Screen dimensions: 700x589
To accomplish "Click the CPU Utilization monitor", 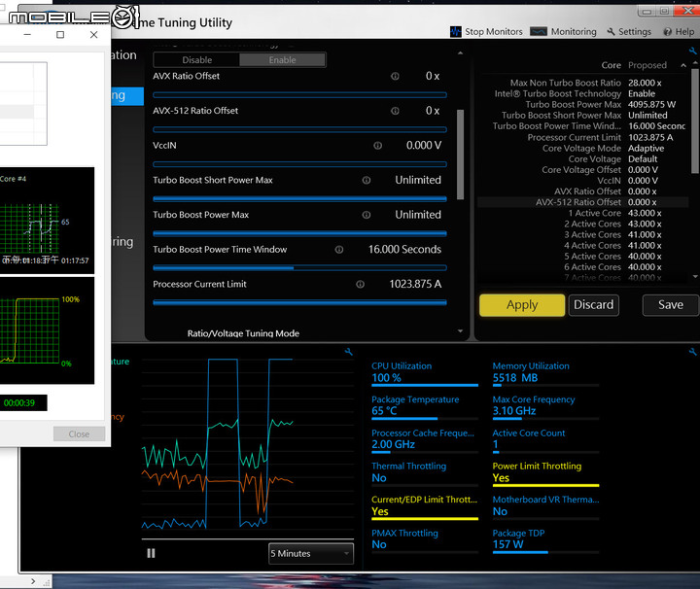I will [425, 373].
